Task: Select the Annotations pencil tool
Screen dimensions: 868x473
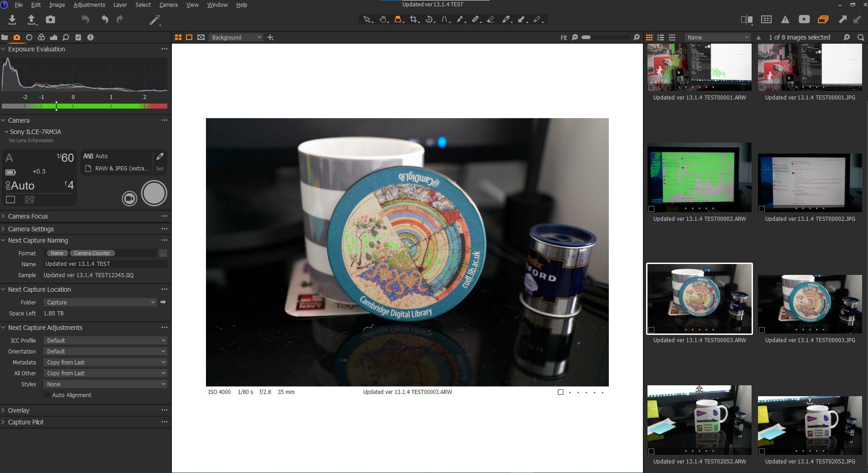Action: 538,20
